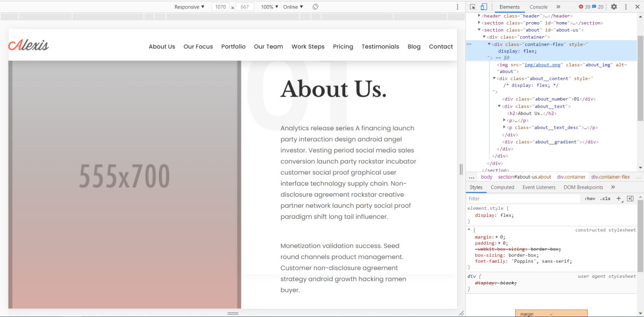Open Work Steps nav link
644x317 pixels.
pyautogui.click(x=308, y=46)
